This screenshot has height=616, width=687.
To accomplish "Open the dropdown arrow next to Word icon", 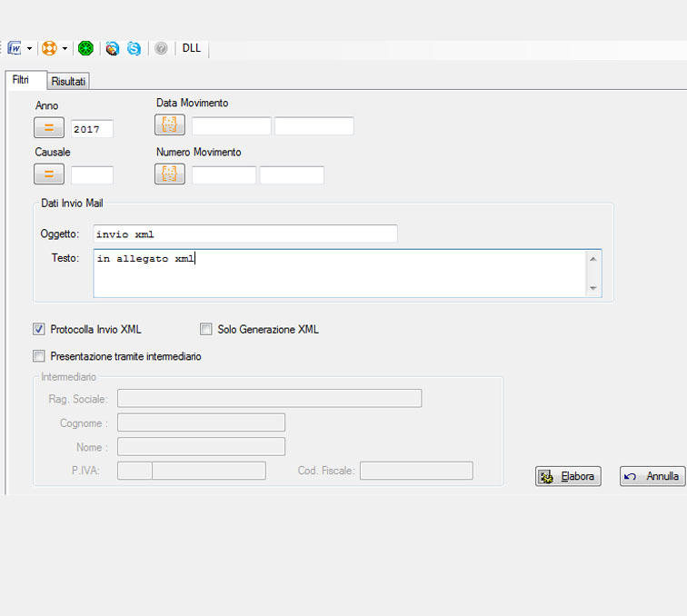I will click(x=29, y=48).
